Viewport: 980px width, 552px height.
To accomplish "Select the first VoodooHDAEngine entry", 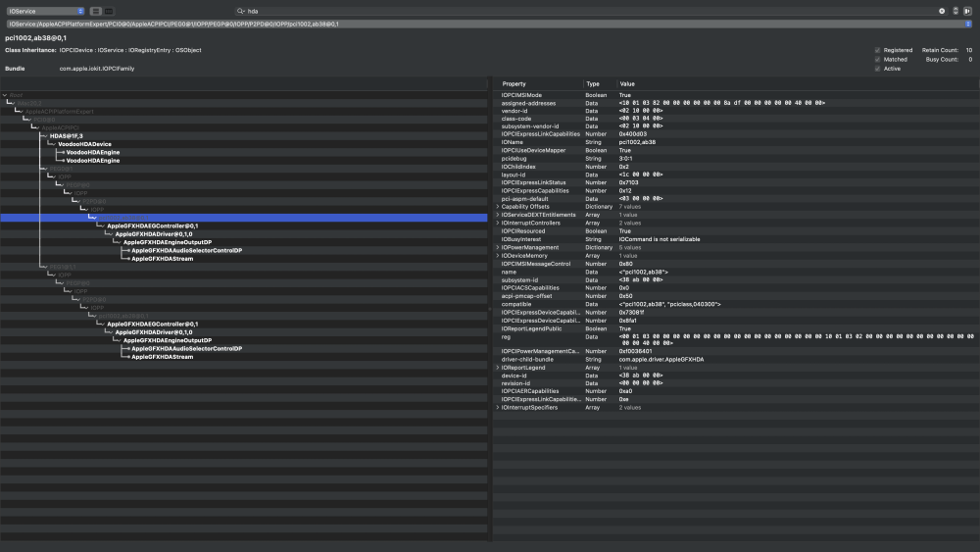I will coord(92,153).
